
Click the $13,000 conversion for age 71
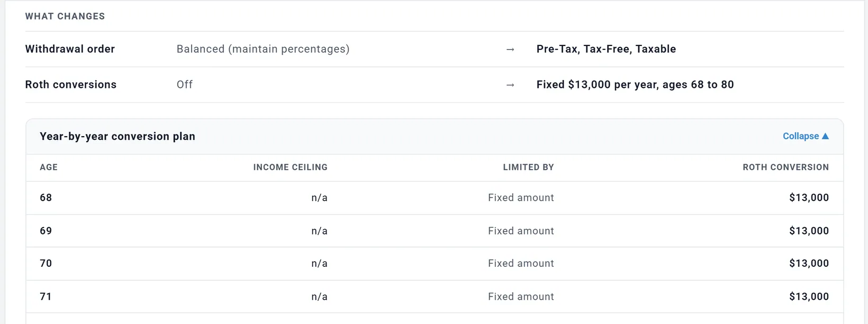coord(809,296)
